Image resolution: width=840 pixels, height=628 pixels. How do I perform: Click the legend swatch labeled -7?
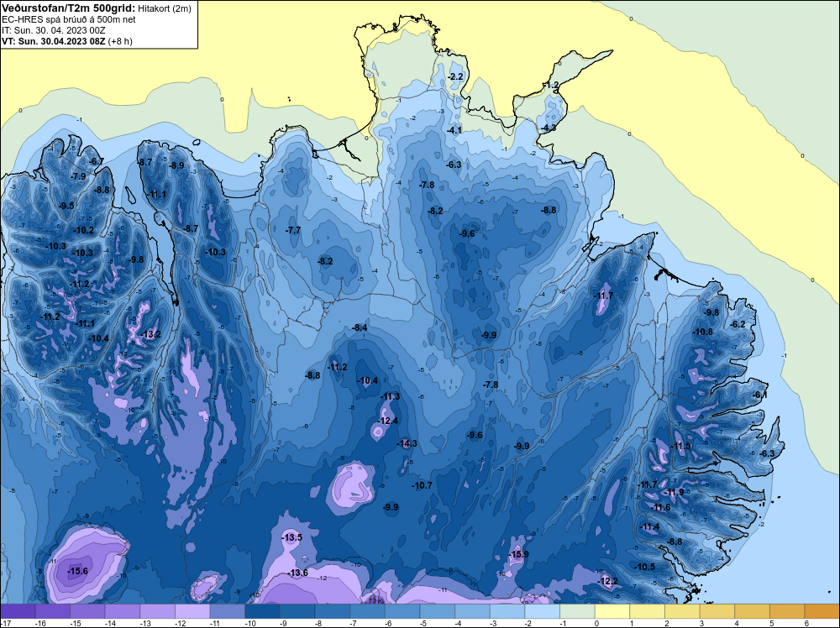[x=368, y=611]
